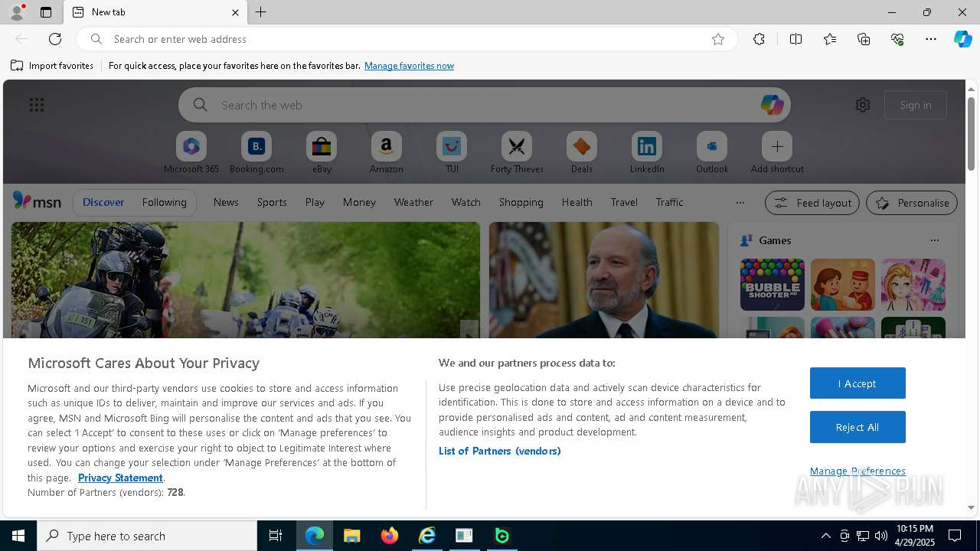
Task: Open LinkedIn shortcut
Action: pos(647,153)
